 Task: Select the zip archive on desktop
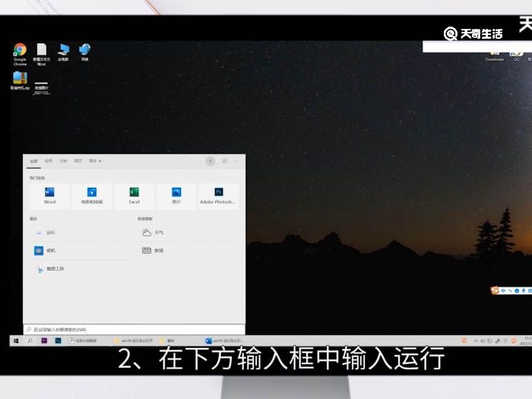(x=20, y=81)
